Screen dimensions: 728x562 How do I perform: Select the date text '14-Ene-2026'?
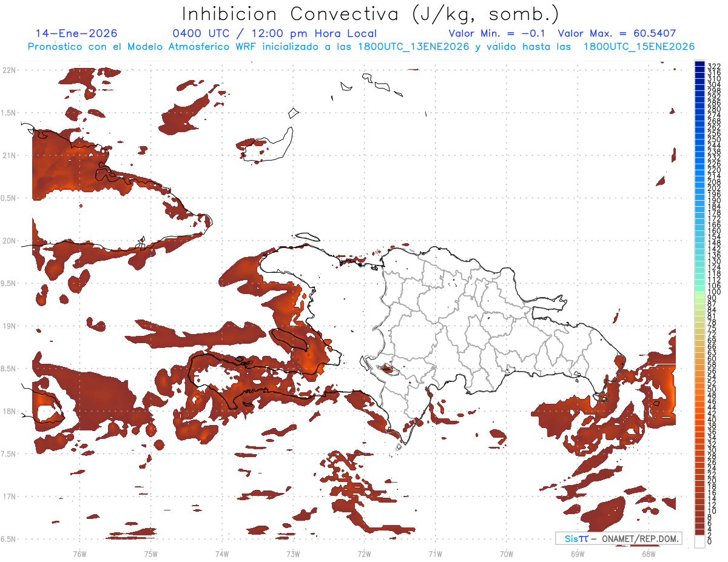coord(76,33)
